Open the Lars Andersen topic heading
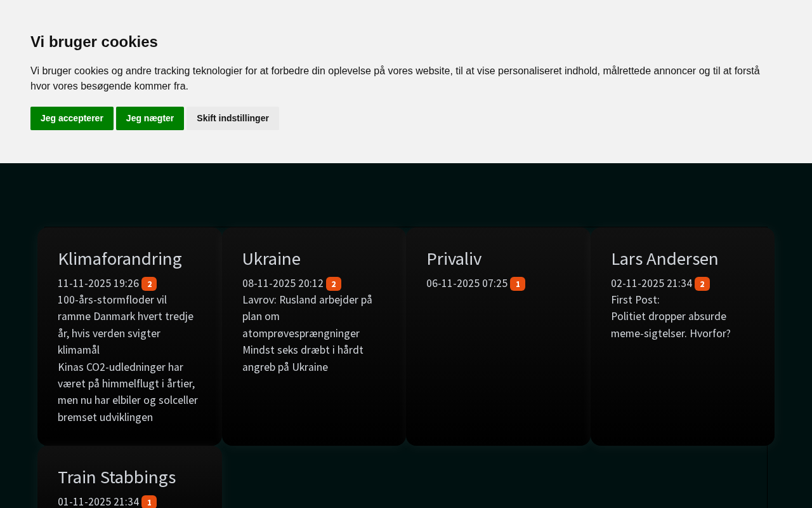Image resolution: width=812 pixels, height=508 pixels. [x=665, y=258]
